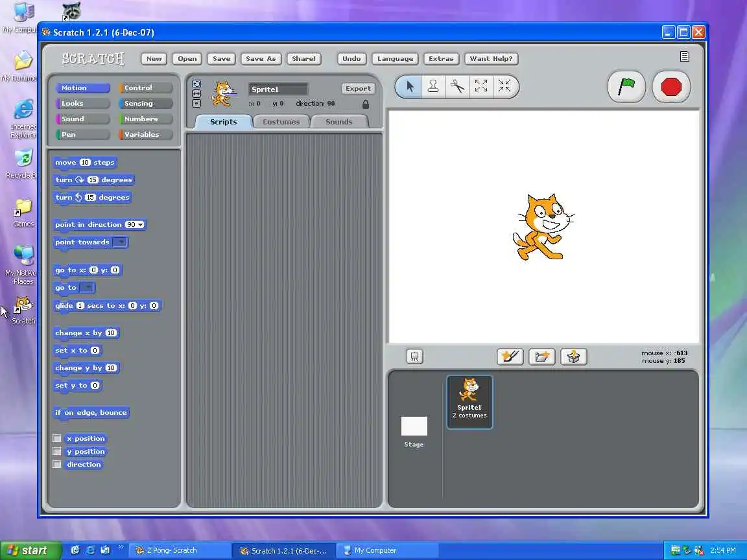Select the Control block category
This screenshot has width=747, height=560.
click(x=146, y=88)
